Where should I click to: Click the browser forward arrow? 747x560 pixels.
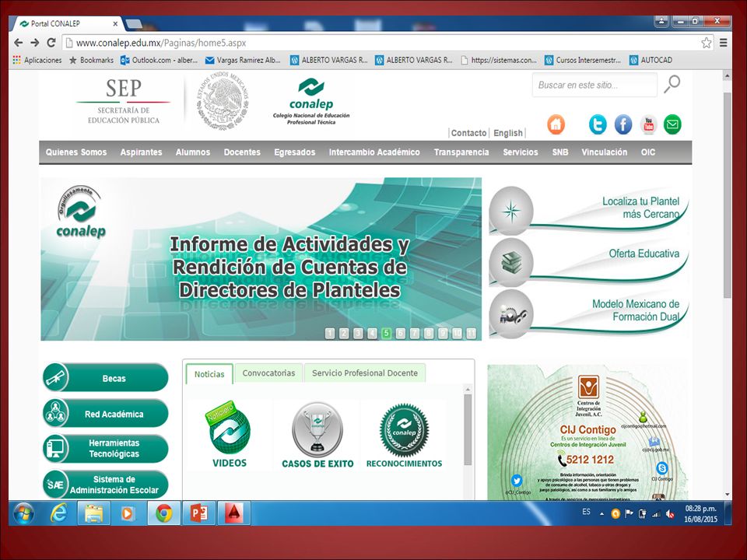point(35,42)
